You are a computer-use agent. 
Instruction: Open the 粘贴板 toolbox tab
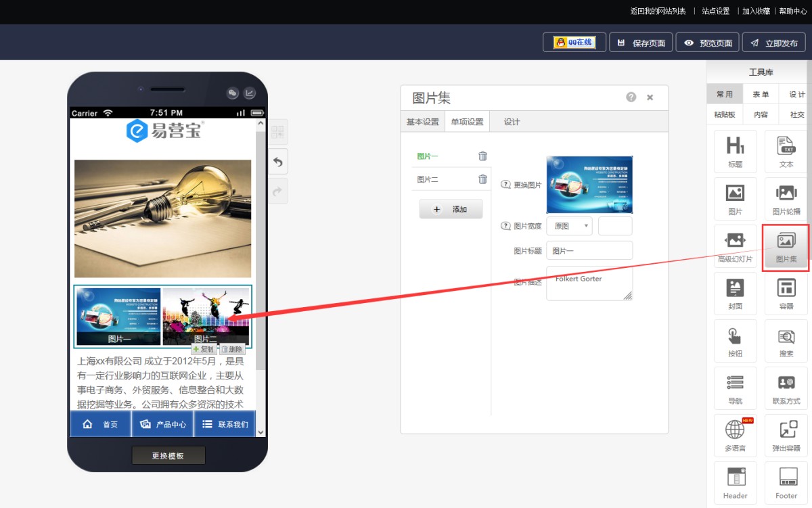coord(724,114)
